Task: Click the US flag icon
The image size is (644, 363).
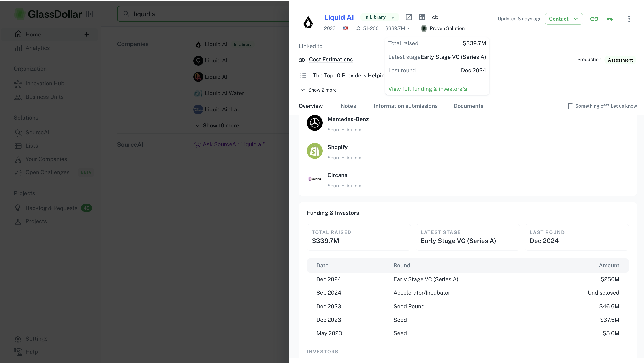Action: 345,28
